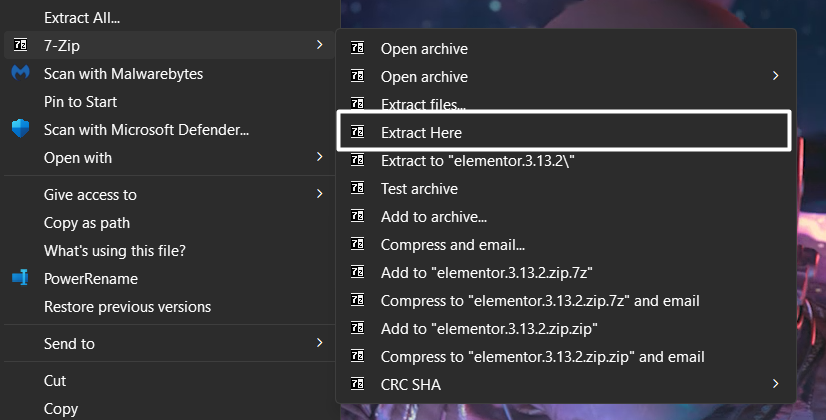
Task: Select What's using this file?
Action: point(114,250)
